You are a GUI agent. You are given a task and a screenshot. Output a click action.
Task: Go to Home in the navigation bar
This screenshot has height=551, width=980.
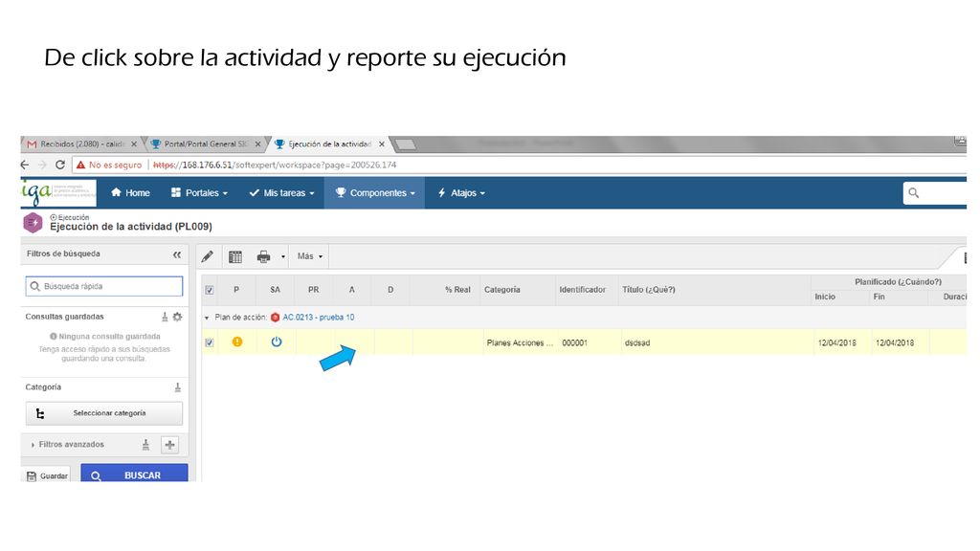point(130,193)
